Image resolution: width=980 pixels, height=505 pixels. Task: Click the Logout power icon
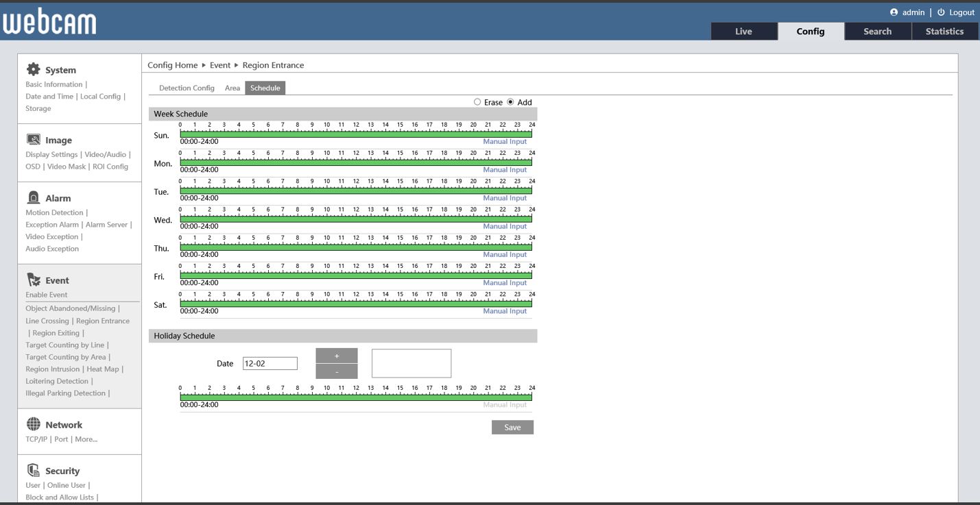click(941, 12)
